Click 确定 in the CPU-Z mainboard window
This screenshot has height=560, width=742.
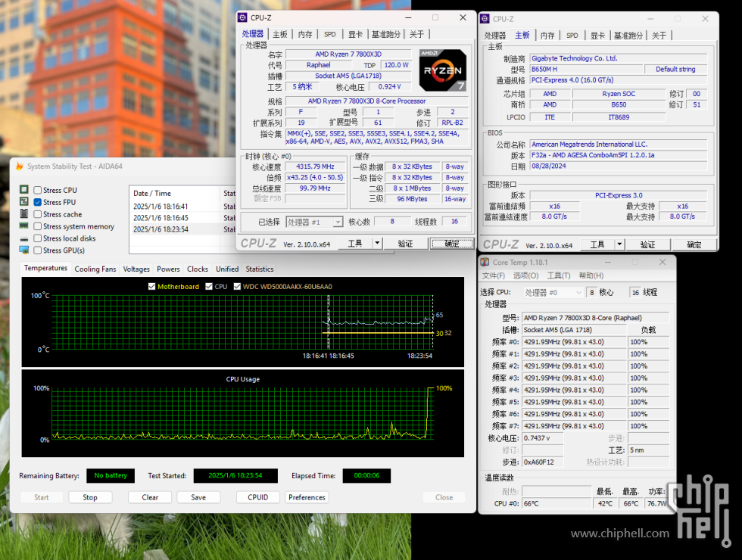[694, 244]
